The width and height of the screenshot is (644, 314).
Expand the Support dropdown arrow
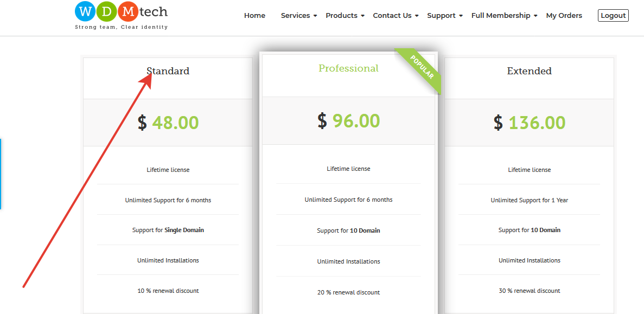coord(461,16)
